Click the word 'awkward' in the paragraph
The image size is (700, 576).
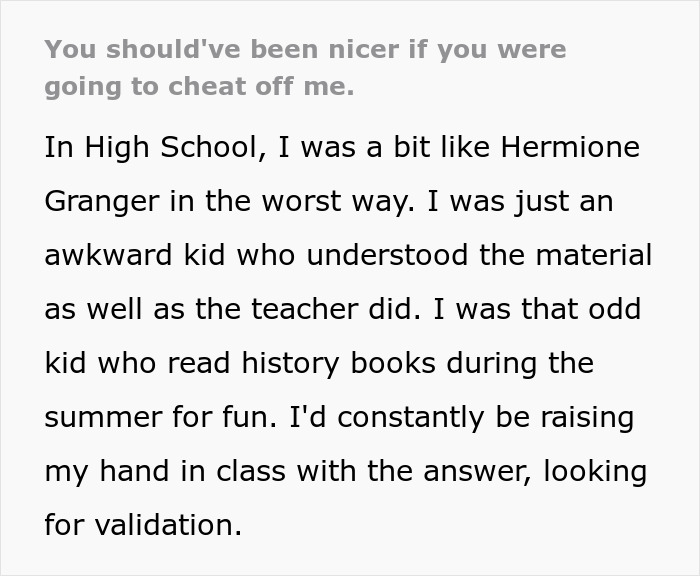(x=108, y=255)
